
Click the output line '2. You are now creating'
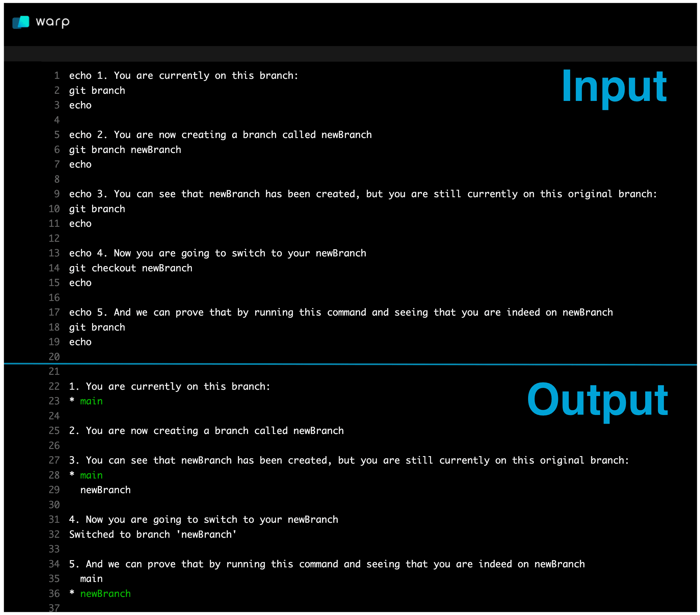click(x=206, y=431)
